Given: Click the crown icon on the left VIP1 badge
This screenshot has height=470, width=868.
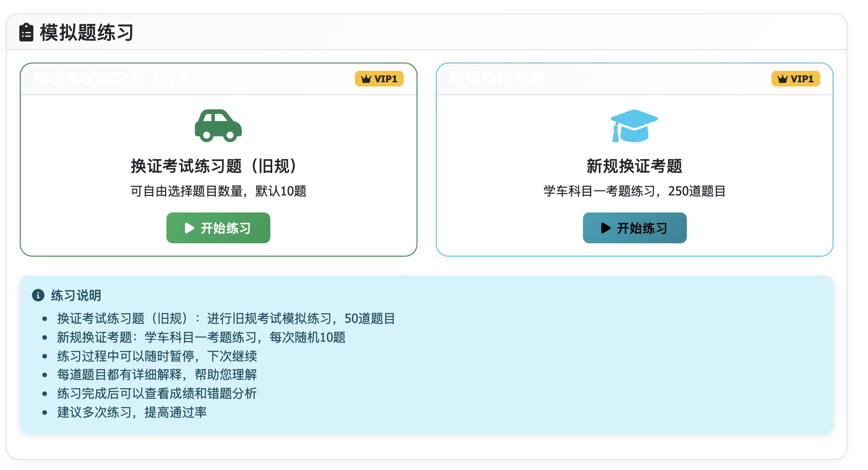Looking at the screenshot, I should [366, 79].
